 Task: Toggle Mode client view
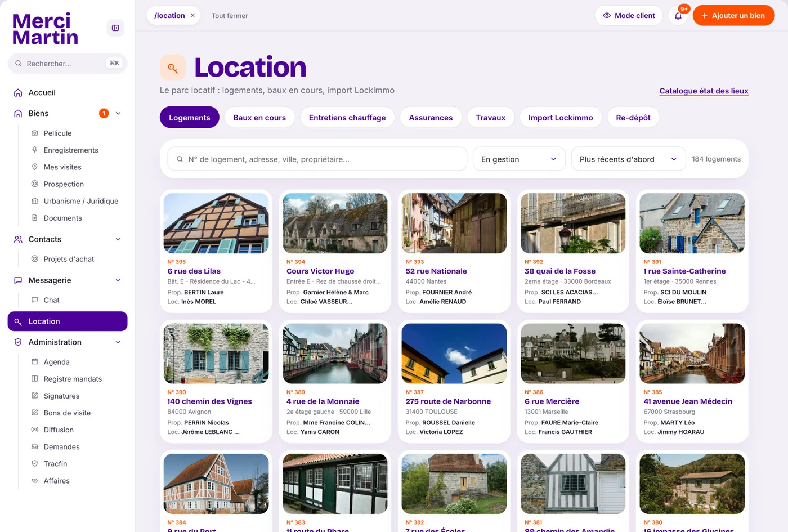pyautogui.click(x=628, y=16)
